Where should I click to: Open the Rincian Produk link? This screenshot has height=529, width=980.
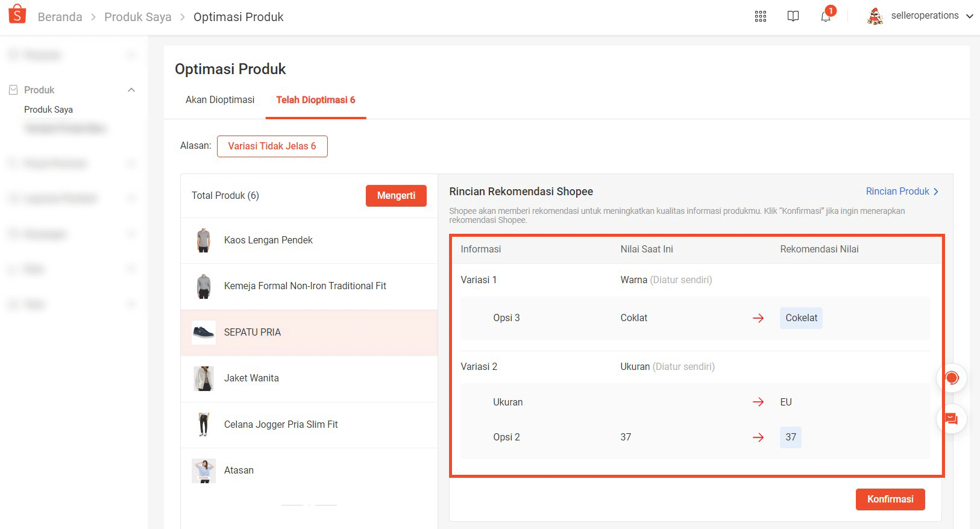point(902,192)
